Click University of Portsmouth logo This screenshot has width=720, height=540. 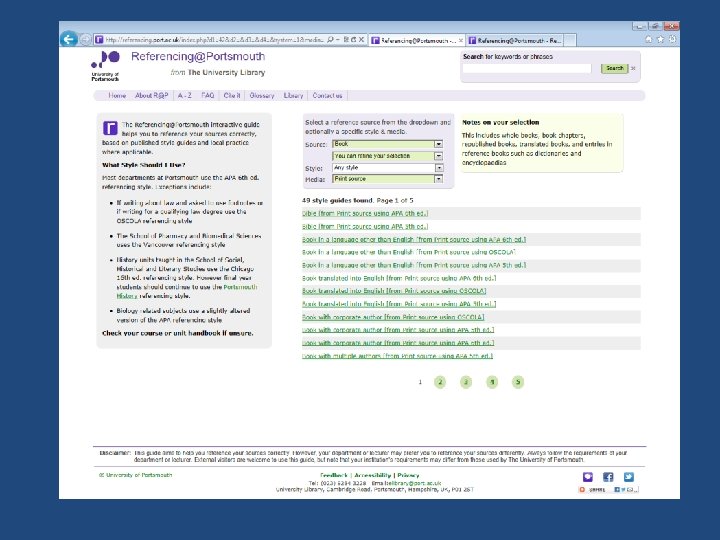pyautogui.click(x=105, y=66)
